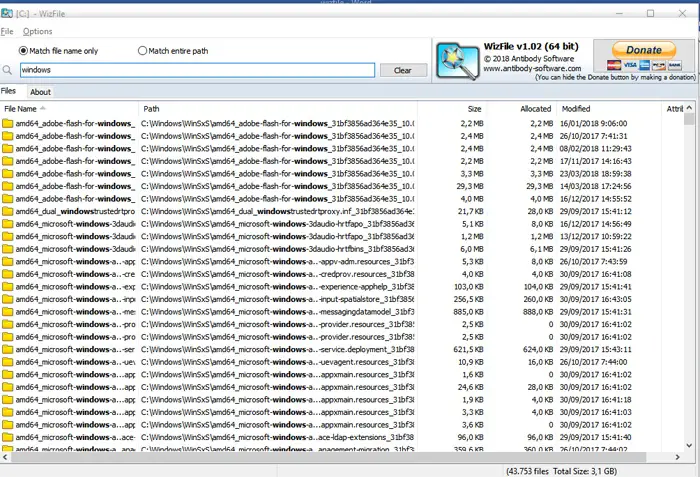The height and width of the screenshot is (477, 700).
Task: Click folder icon of 621,5 KB row
Action: tap(8, 349)
